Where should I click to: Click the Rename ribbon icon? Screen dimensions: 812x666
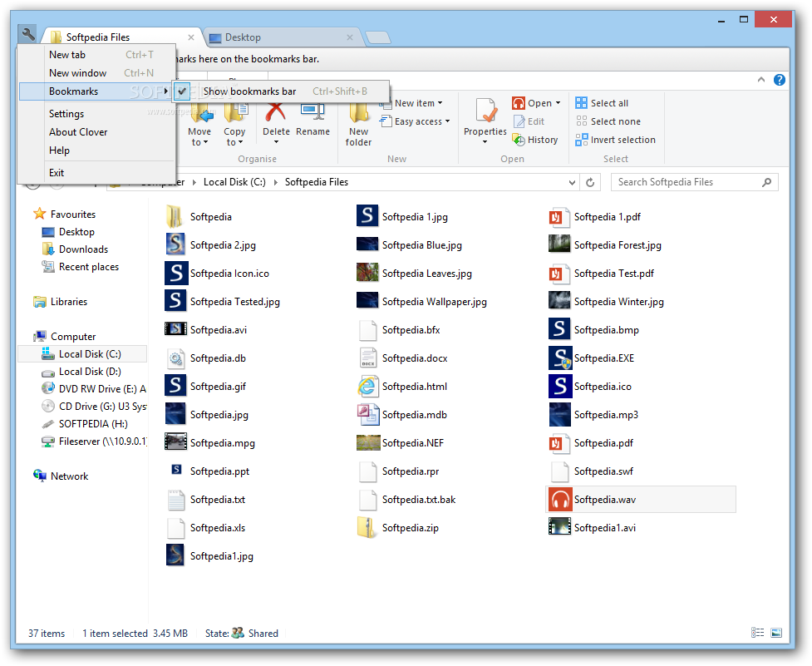pos(312,111)
